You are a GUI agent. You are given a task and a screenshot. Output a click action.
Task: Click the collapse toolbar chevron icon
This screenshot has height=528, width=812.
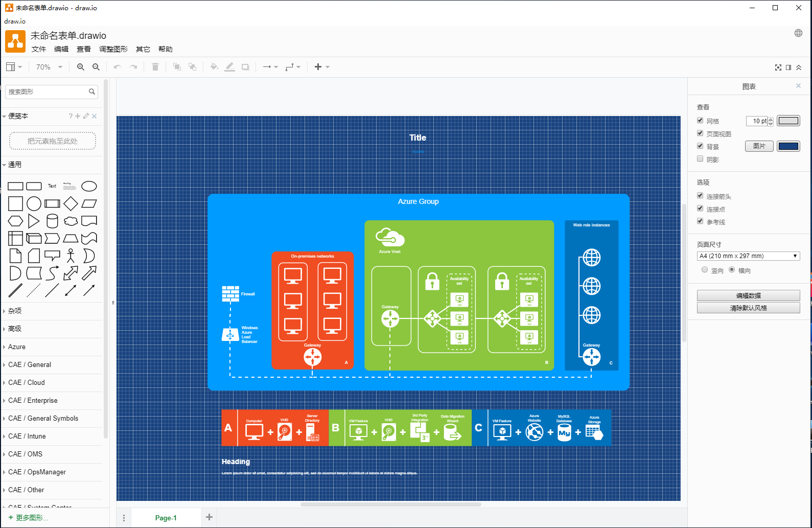pyautogui.click(x=799, y=67)
